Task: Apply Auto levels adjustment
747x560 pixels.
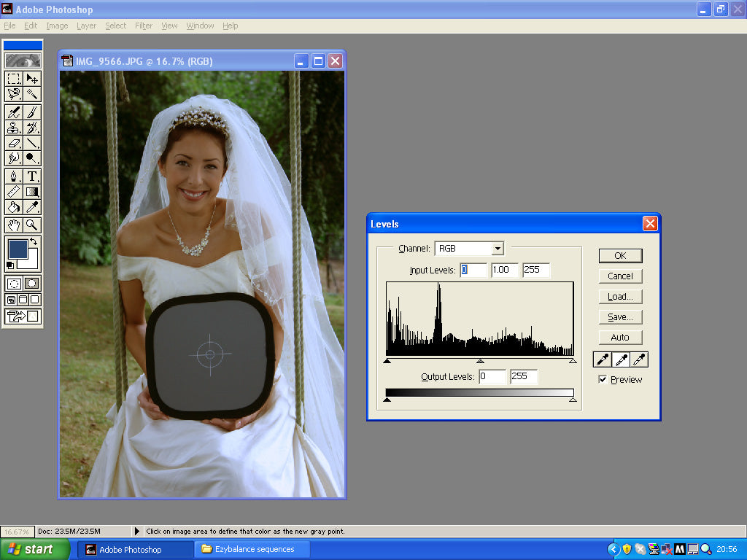Action: [620, 338]
